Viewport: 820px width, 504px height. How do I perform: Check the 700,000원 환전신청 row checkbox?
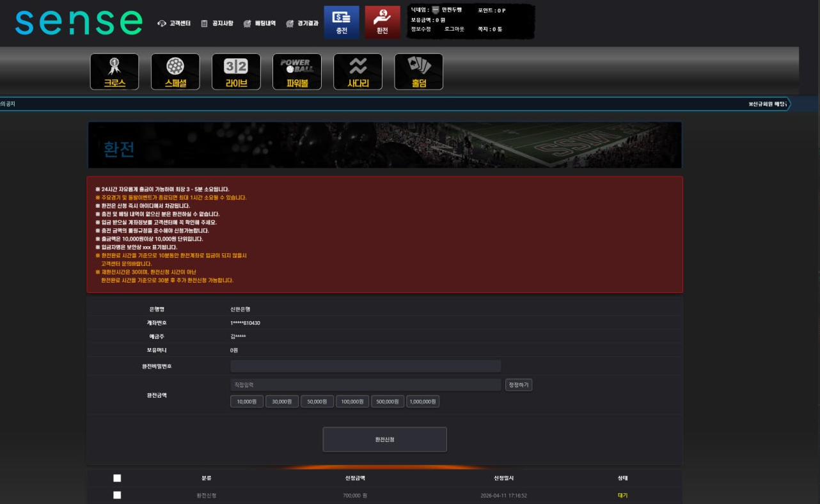[117, 495]
